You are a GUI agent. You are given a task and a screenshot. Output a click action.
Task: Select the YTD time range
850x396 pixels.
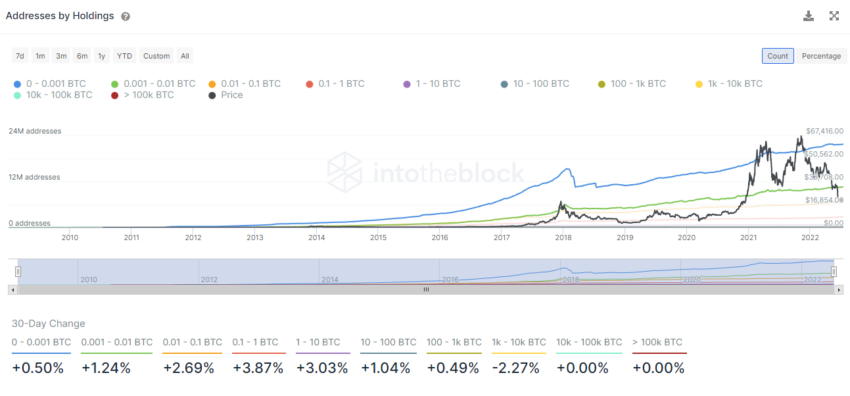[x=125, y=56]
